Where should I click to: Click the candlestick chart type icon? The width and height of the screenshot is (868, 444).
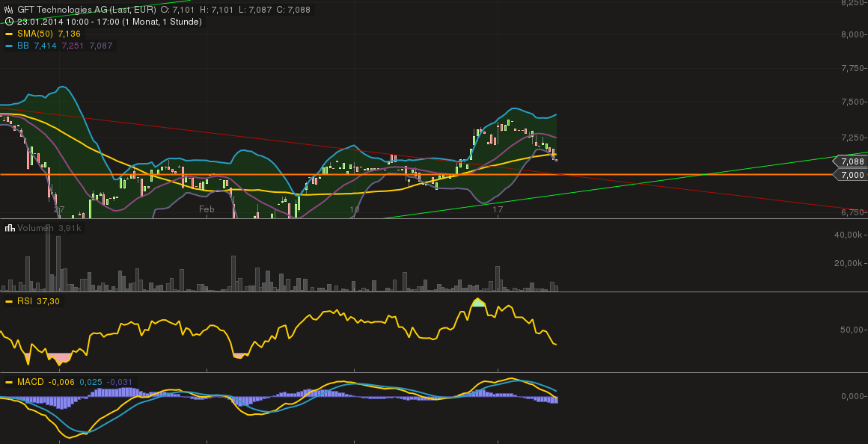(x=8, y=10)
